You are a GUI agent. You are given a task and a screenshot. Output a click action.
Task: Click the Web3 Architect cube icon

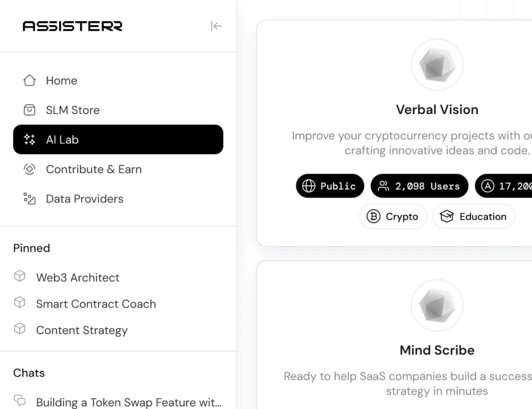point(20,277)
